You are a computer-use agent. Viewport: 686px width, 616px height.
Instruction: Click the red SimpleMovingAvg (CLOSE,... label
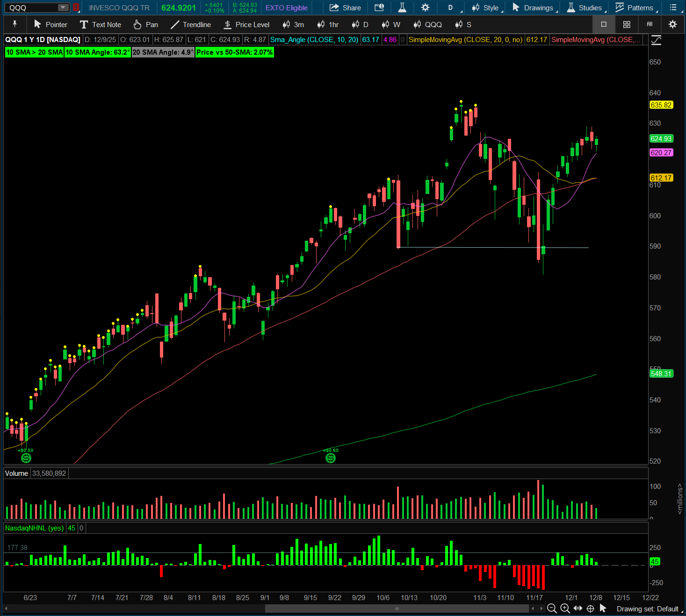tap(595, 40)
